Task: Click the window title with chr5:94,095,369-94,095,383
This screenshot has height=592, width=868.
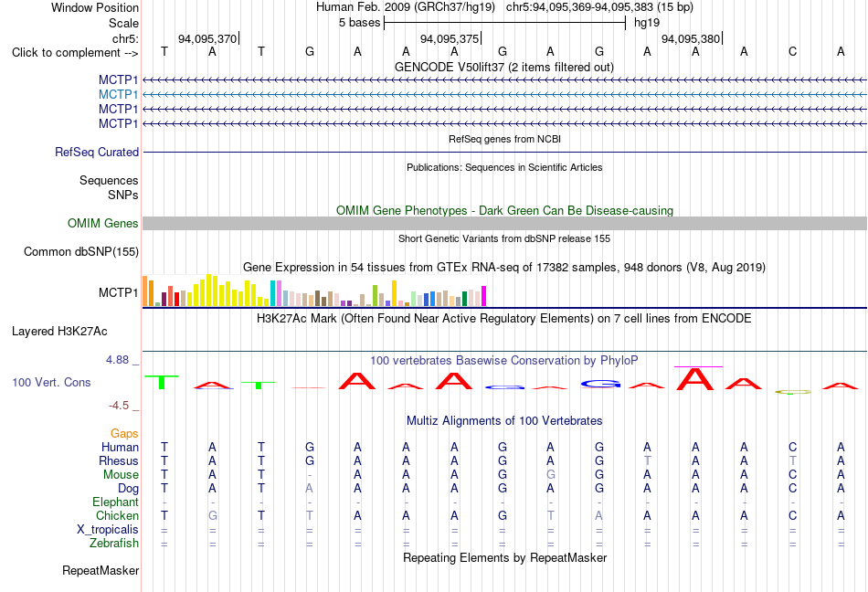Action: (504, 7)
